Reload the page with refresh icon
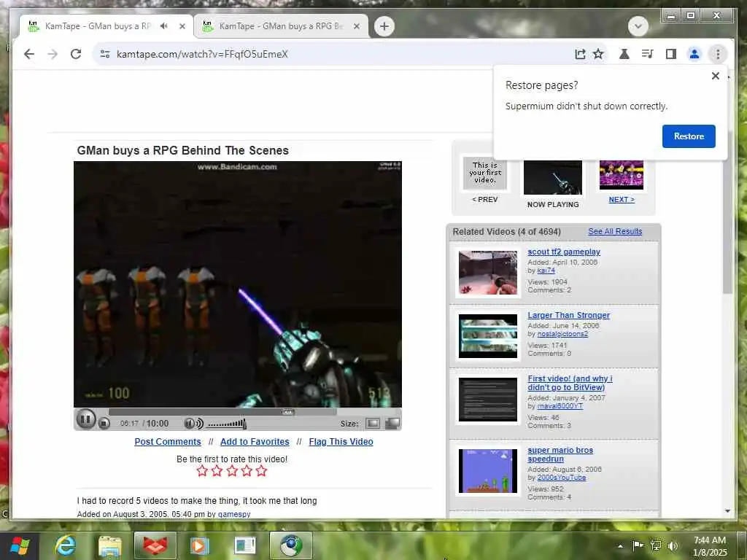Screen dimensions: 747x560 pos(76,54)
